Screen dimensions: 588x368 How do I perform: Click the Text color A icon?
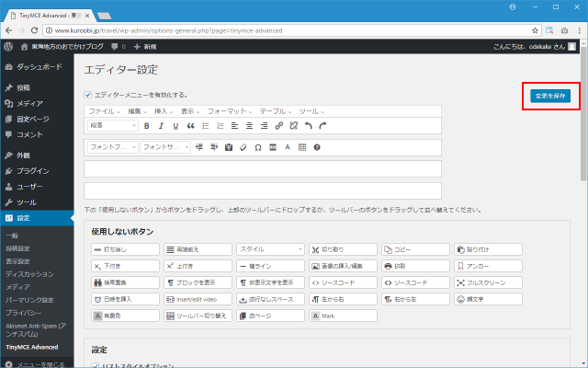288,147
